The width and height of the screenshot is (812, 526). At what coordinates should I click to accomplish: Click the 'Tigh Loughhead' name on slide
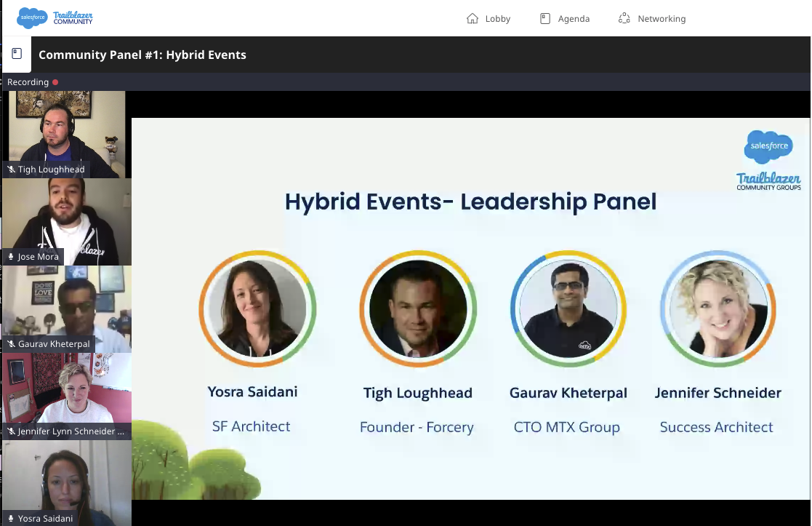point(417,394)
